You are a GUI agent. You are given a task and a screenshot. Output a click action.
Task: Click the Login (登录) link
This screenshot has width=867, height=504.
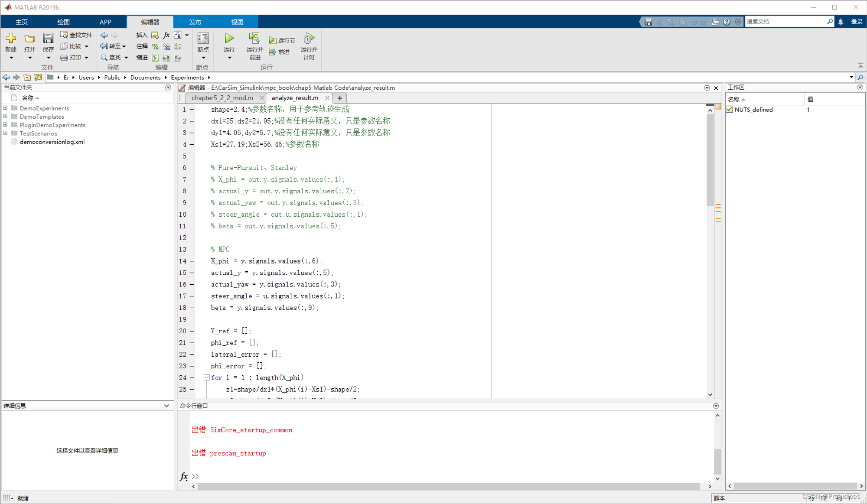857,22
